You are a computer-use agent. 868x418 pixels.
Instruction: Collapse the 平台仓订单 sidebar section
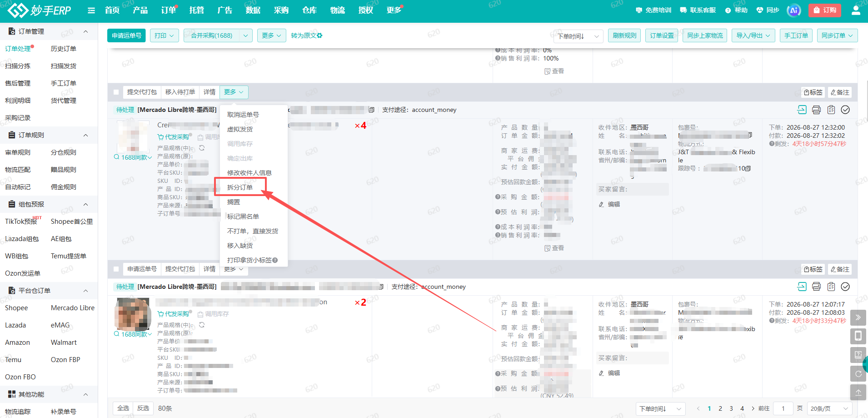click(x=85, y=291)
